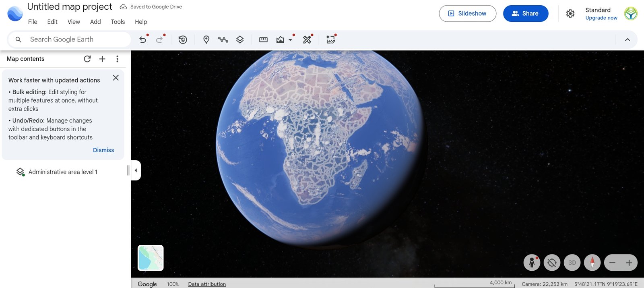The height and width of the screenshot is (288, 644).
Task: Click the latitude longitude coordinates readout
Action: 606,284
